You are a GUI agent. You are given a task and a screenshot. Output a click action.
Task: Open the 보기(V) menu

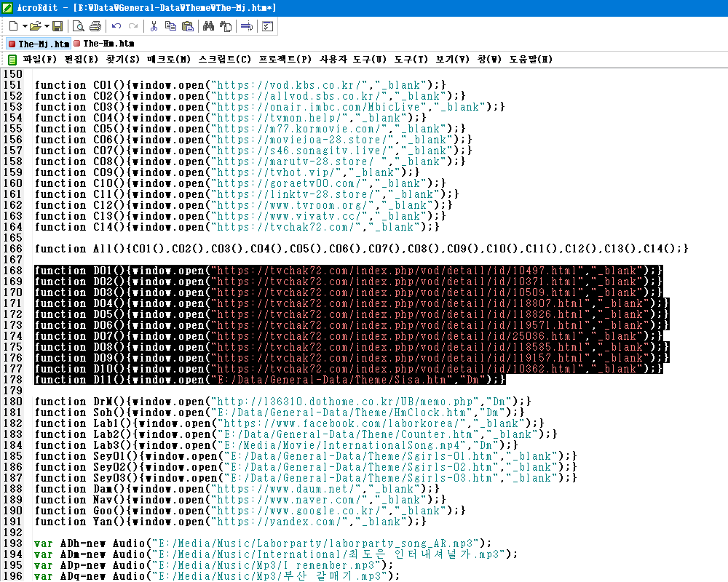coord(452,60)
